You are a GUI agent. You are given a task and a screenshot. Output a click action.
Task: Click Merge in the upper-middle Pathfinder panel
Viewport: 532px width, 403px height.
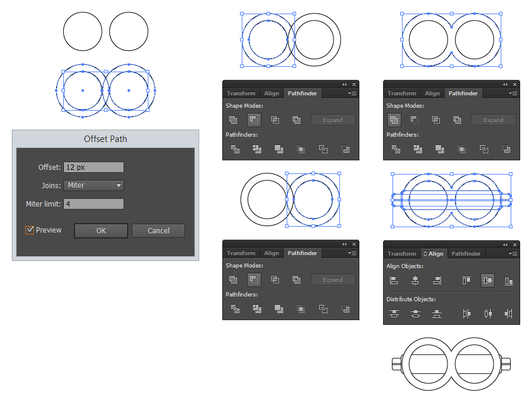point(279,149)
